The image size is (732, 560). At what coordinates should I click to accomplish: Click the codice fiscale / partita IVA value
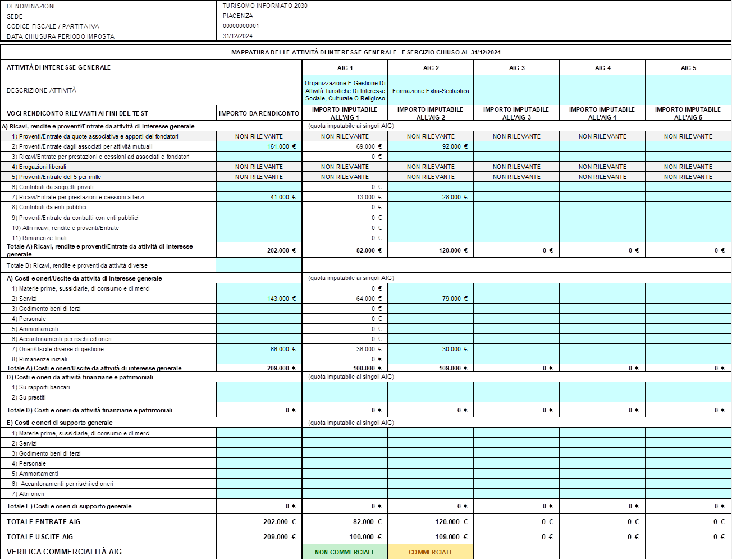click(x=241, y=26)
